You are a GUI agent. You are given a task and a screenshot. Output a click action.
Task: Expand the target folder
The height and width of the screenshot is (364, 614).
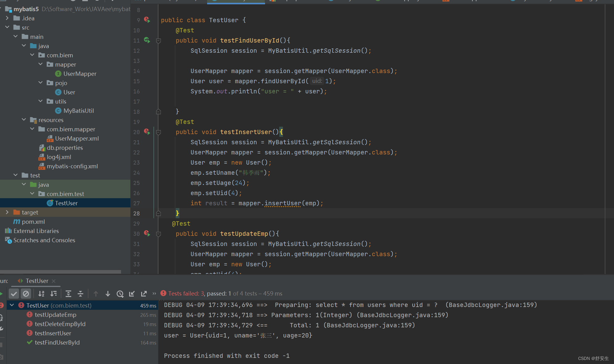7,212
